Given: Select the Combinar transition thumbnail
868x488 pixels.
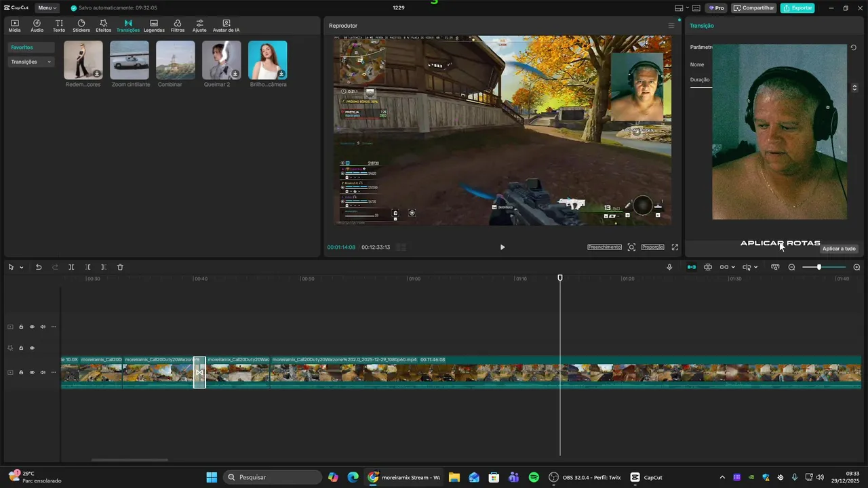Looking at the screenshot, I should click(x=176, y=60).
